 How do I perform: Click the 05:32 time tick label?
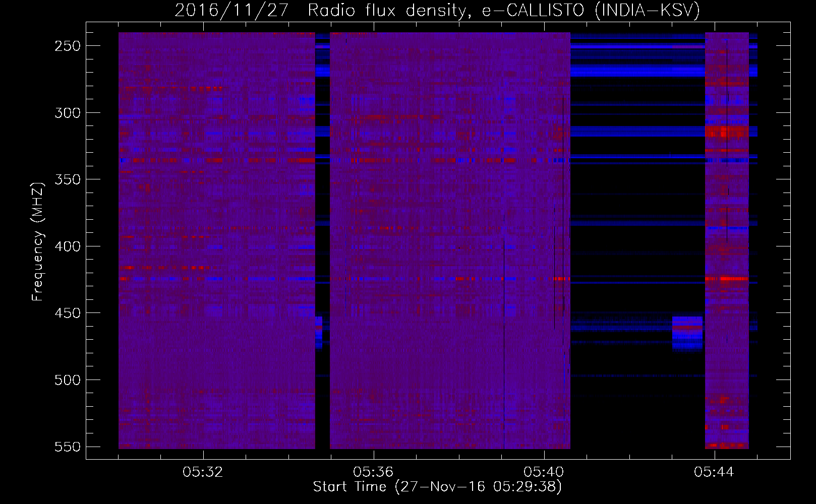pyautogui.click(x=203, y=472)
